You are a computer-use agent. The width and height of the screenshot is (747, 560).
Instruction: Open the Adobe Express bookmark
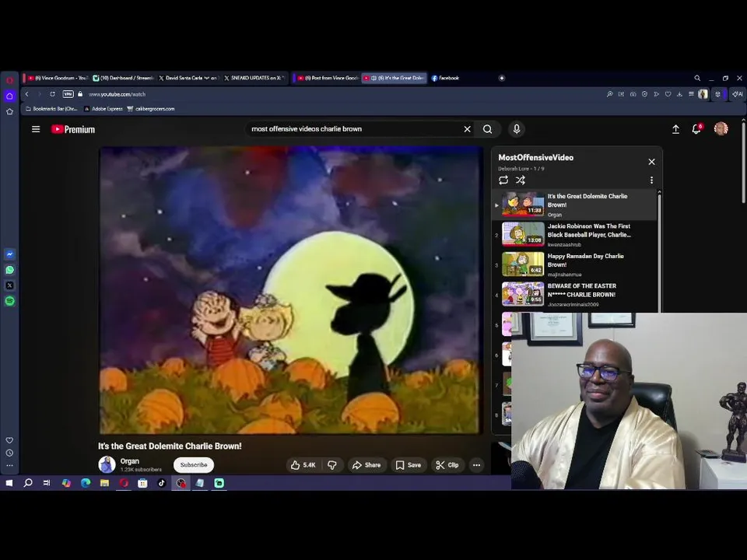tap(103, 109)
